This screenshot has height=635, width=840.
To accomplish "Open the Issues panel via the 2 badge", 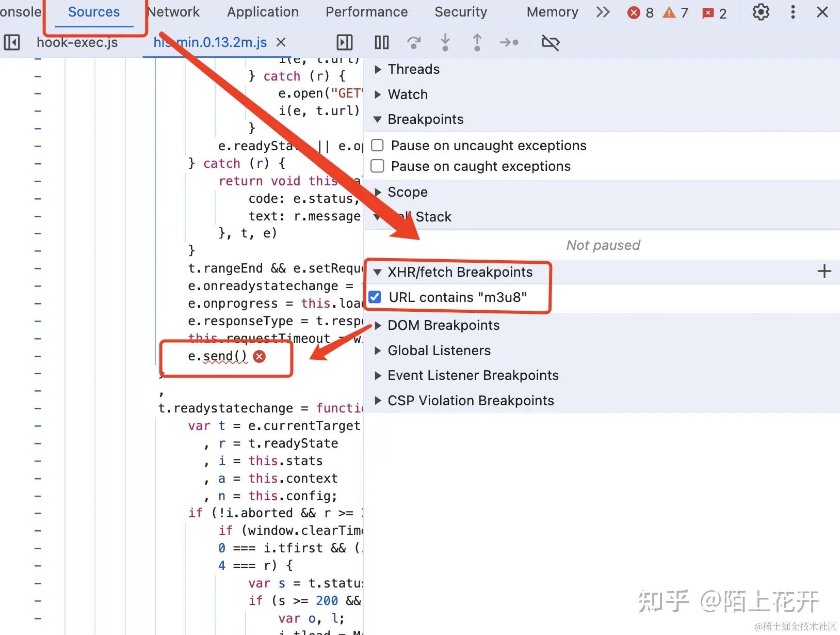I will coord(714,12).
